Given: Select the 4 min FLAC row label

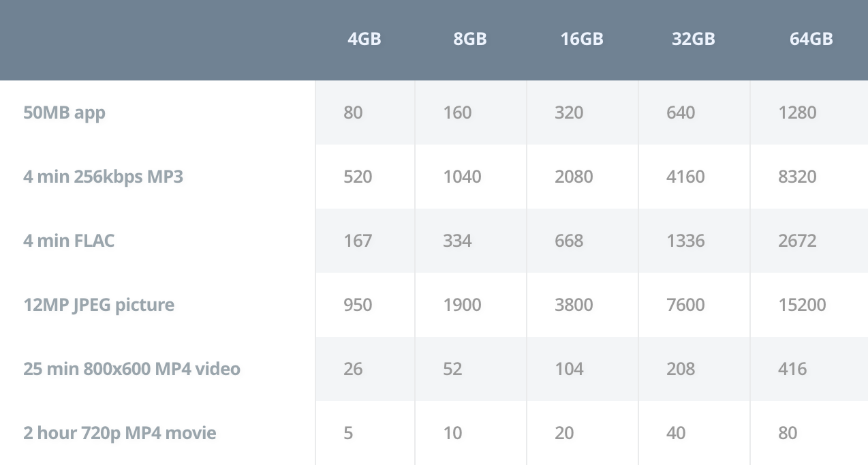Looking at the screenshot, I should tap(69, 241).
